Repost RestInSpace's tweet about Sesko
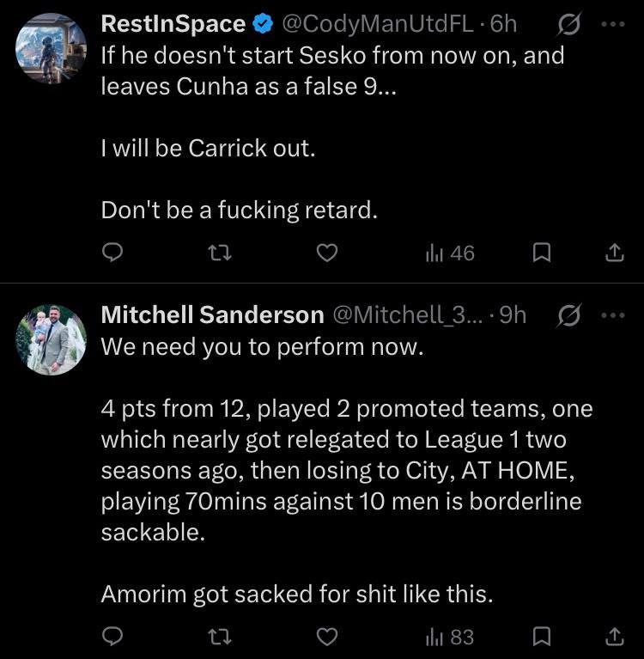 [x=220, y=253]
